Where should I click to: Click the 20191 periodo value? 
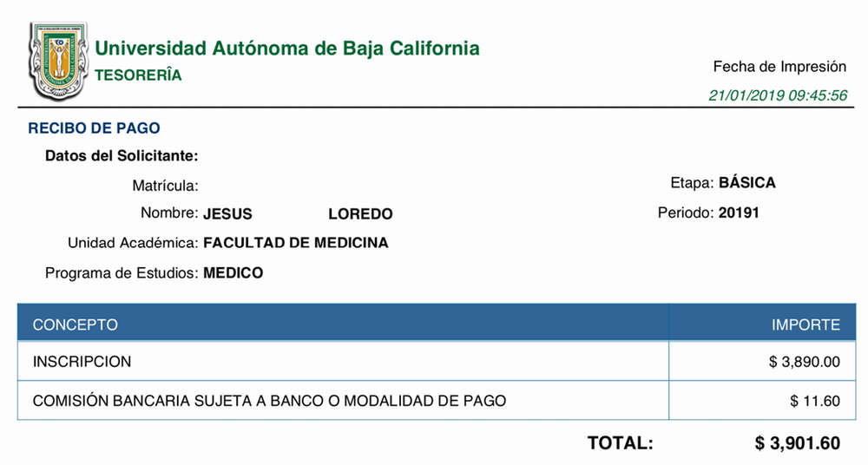click(x=740, y=213)
